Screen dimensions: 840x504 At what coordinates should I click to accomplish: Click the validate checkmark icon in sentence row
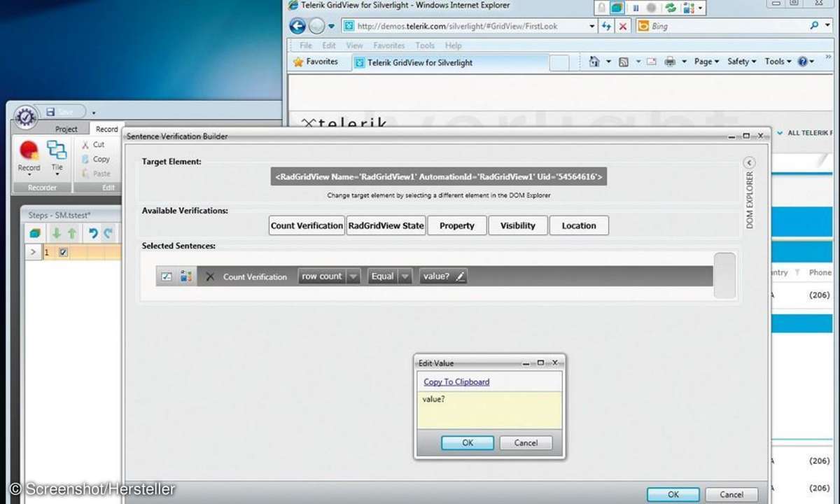pos(167,276)
